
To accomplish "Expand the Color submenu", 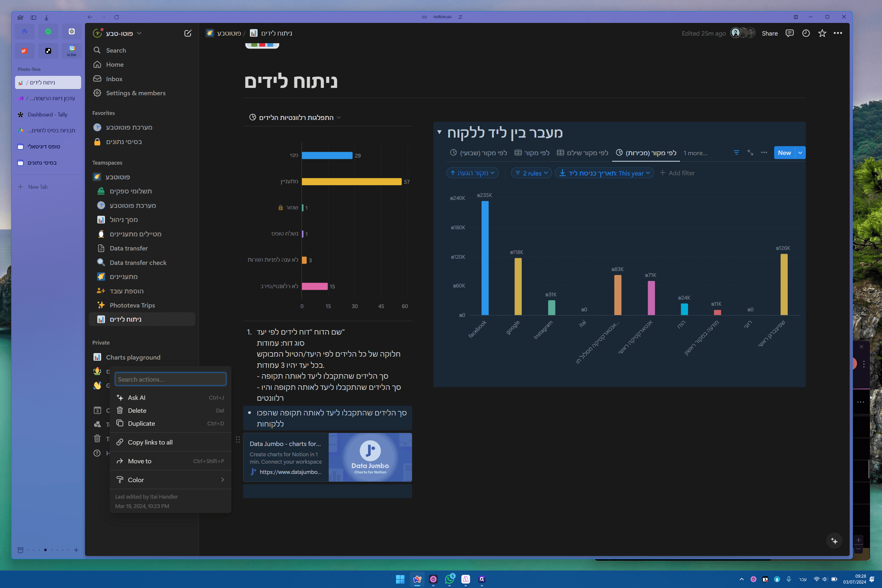I will pyautogui.click(x=171, y=480).
